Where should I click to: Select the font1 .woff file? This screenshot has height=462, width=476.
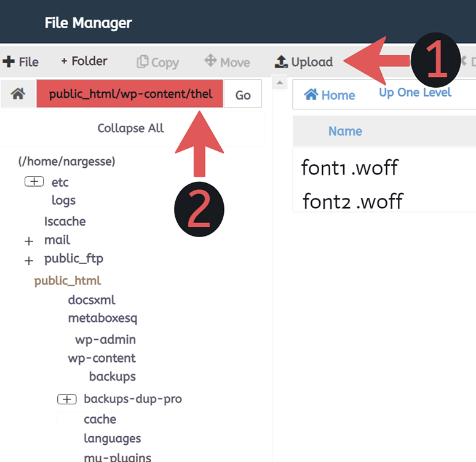tap(349, 168)
